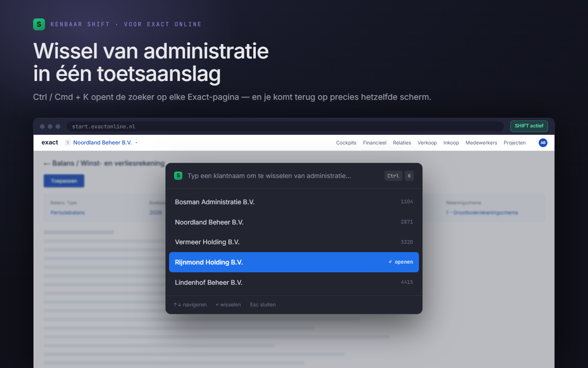Click the green Kenbaar Shift logo icon

point(39,24)
